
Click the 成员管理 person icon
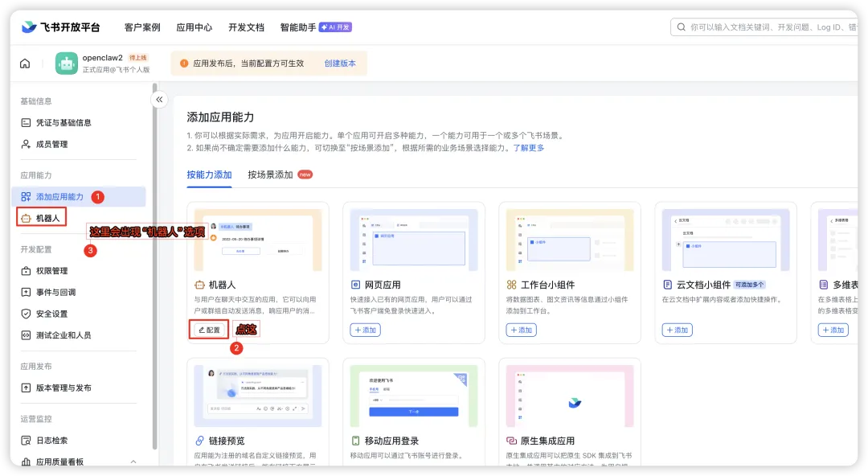click(x=26, y=144)
